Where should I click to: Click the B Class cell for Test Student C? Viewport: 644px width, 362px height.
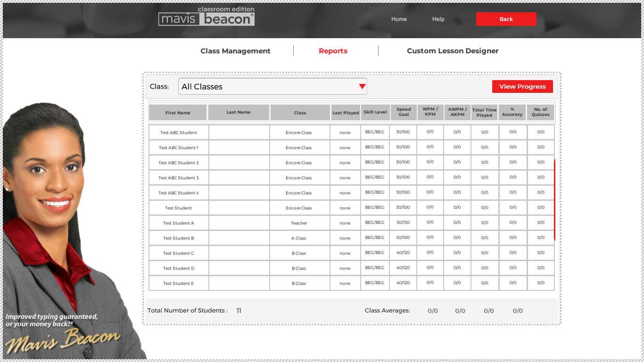pyautogui.click(x=299, y=253)
